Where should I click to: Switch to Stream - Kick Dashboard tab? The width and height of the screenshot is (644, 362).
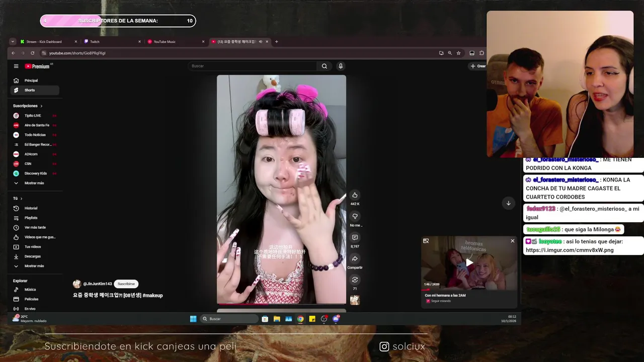(x=48, y=42)
